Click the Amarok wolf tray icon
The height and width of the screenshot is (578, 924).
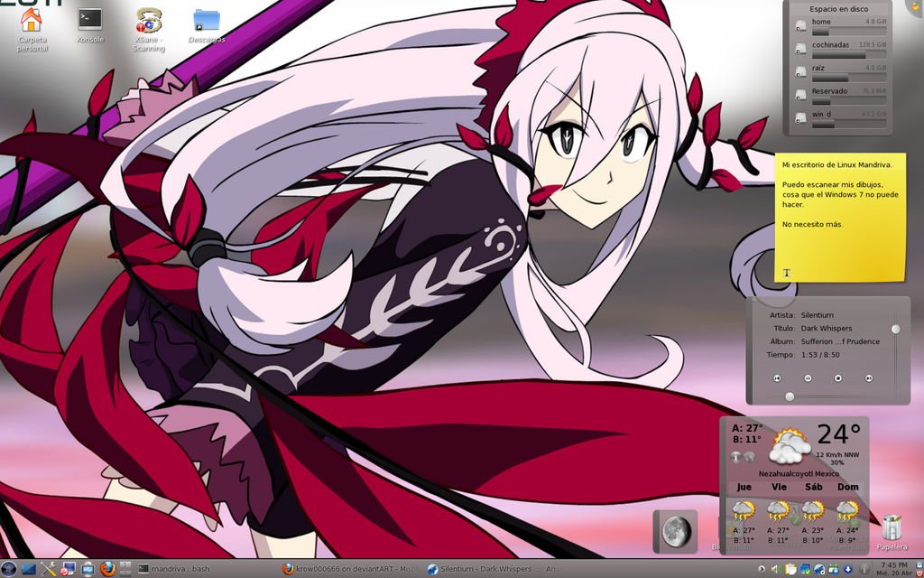coord(819,569)
